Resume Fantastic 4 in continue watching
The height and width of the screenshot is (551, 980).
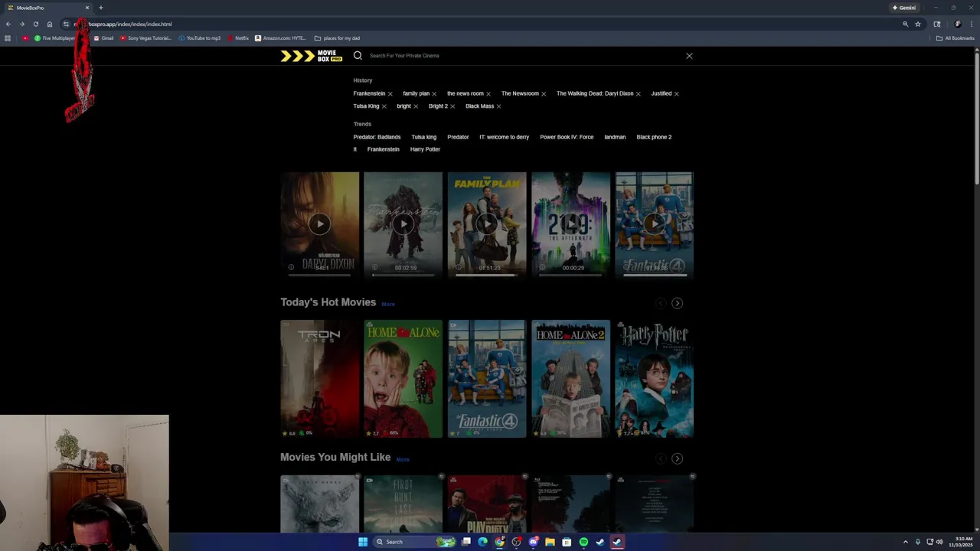[654, 223]
